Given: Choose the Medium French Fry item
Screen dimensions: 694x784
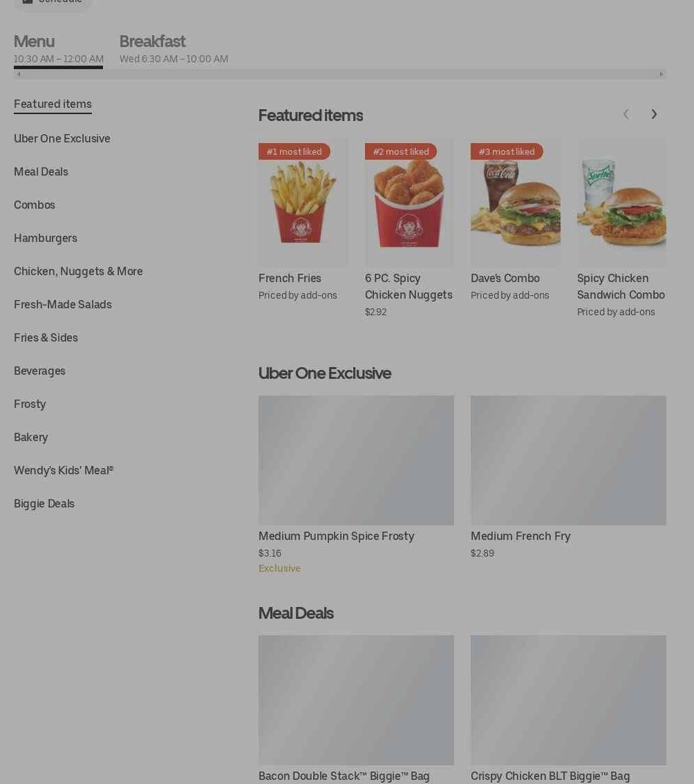Looking at the screenshot, I should pyautogui.click(x=568, y=478).
